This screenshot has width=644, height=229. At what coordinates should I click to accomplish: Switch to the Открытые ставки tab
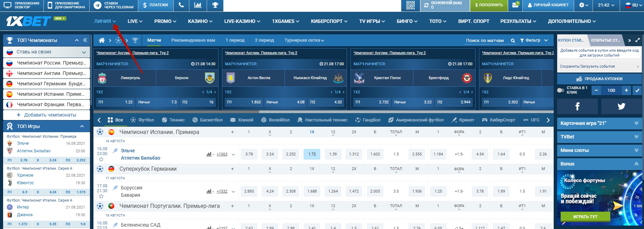pyautogui.click(x=605, y=40)
